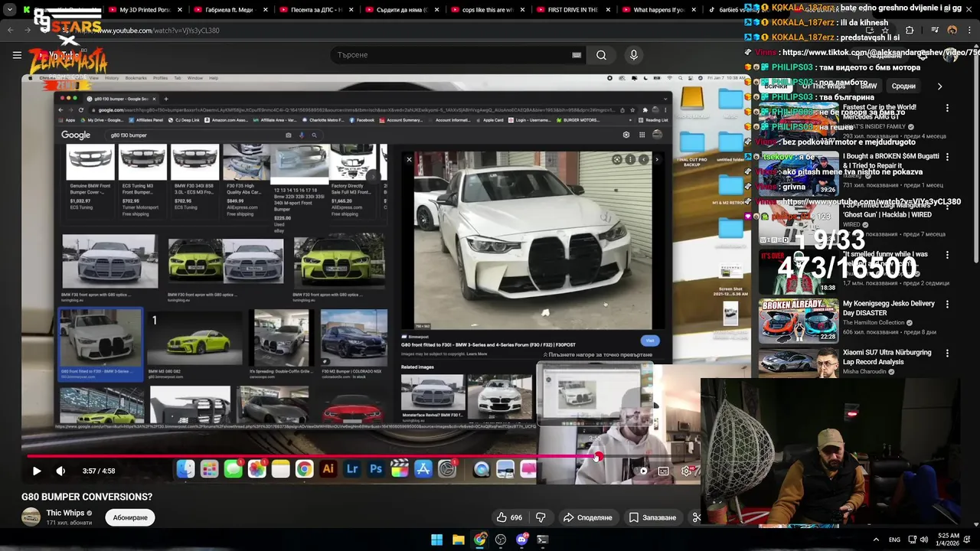Image resolution: width=980 pixels, height=551 pixels.
Task: Open the 39:26 Bugatti video thumbnail
Action: 799,174
